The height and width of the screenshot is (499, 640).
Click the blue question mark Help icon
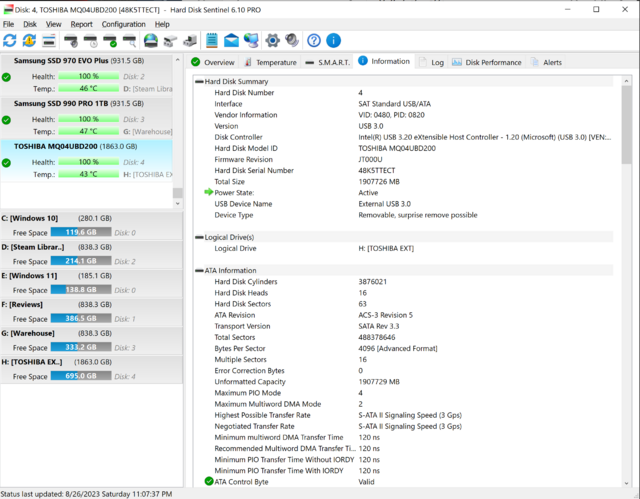tap(314, 41)
